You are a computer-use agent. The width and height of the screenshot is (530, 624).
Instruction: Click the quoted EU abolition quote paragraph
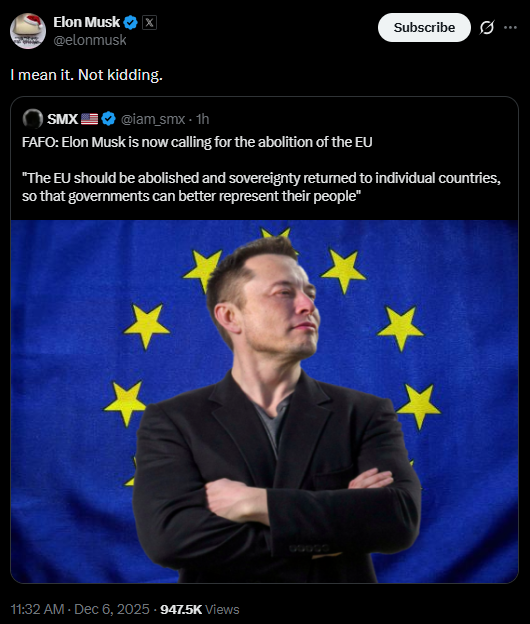point(261,187)
